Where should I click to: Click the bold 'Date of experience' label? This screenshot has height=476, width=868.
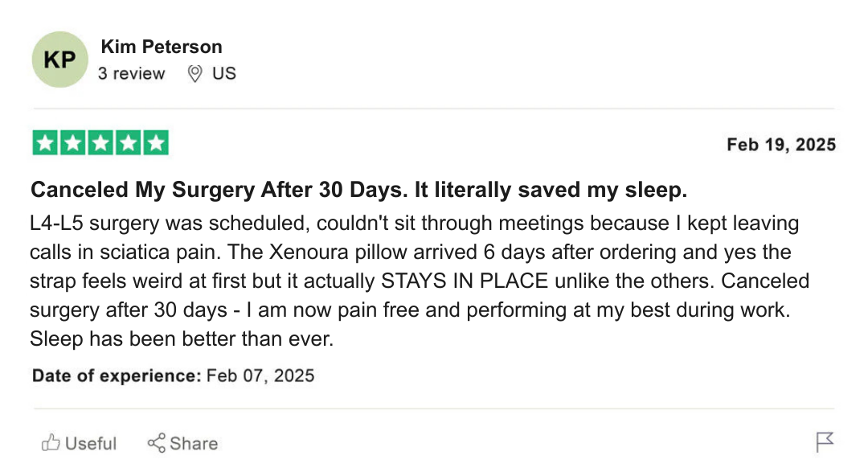[117, 375]
